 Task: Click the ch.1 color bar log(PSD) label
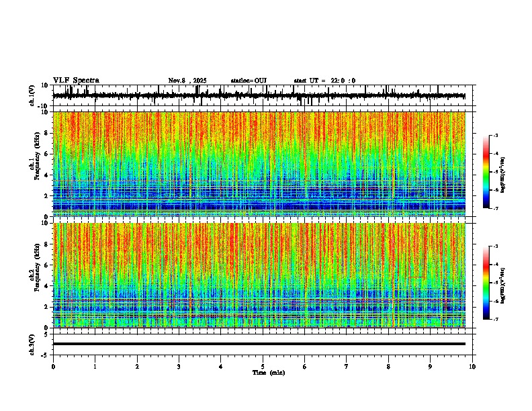tap(502, 175)
